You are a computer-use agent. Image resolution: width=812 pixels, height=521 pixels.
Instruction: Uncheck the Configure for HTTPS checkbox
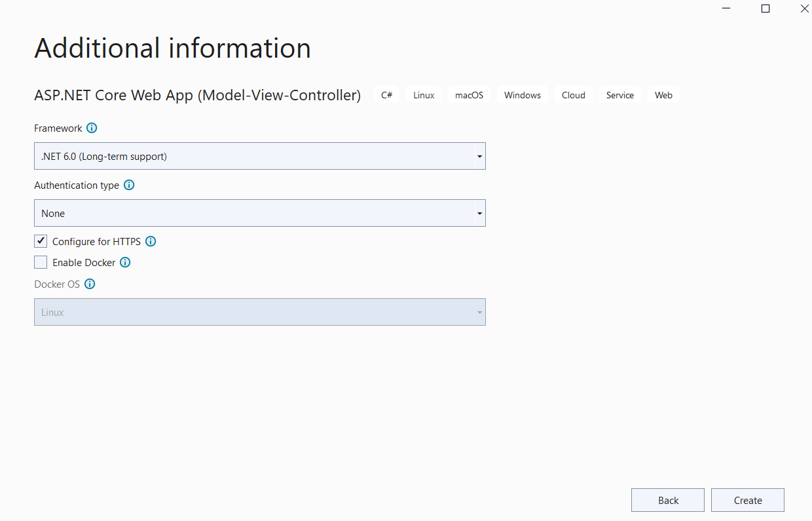41,241
